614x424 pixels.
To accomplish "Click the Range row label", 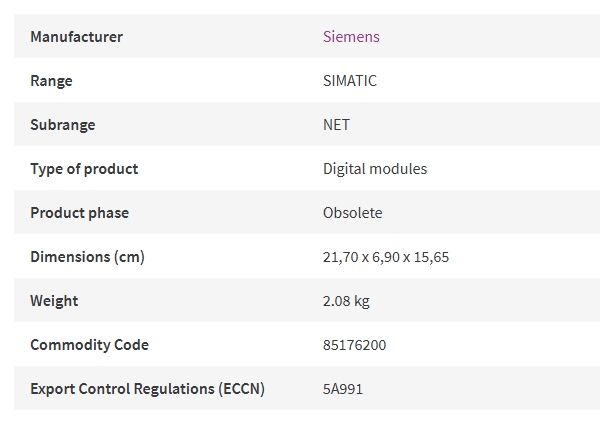I will [x=51, y=81].
